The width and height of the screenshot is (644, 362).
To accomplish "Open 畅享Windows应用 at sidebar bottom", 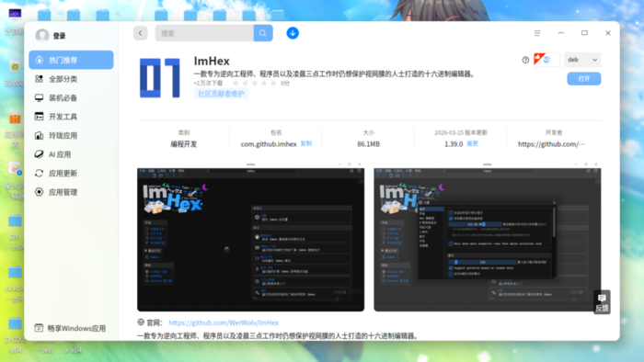I will 70,328.
